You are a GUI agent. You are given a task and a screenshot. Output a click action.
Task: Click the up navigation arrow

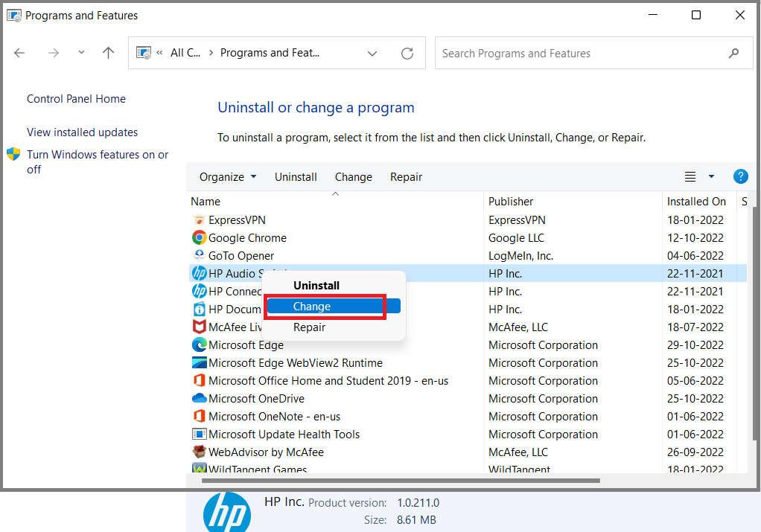(x=107, y=53)
